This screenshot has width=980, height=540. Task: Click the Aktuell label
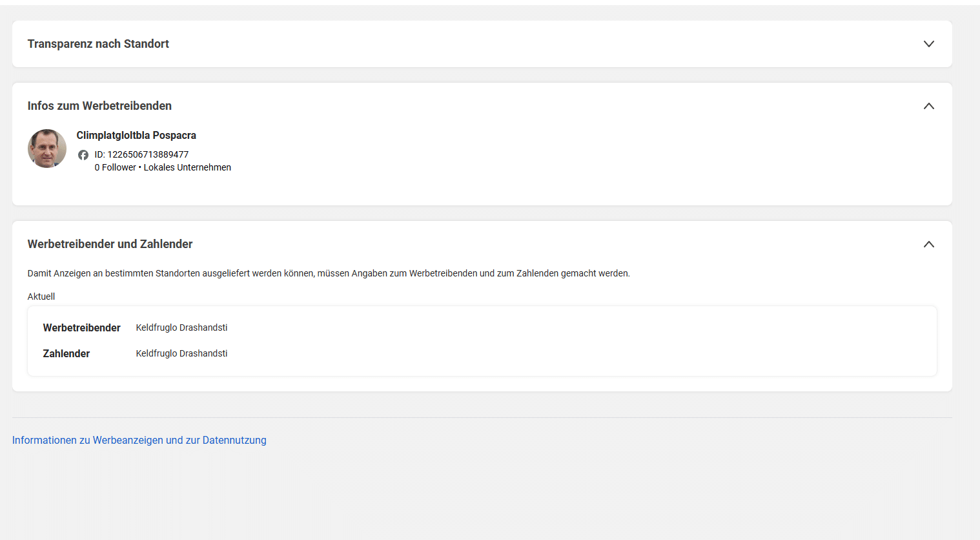click(x=41, y=296)
